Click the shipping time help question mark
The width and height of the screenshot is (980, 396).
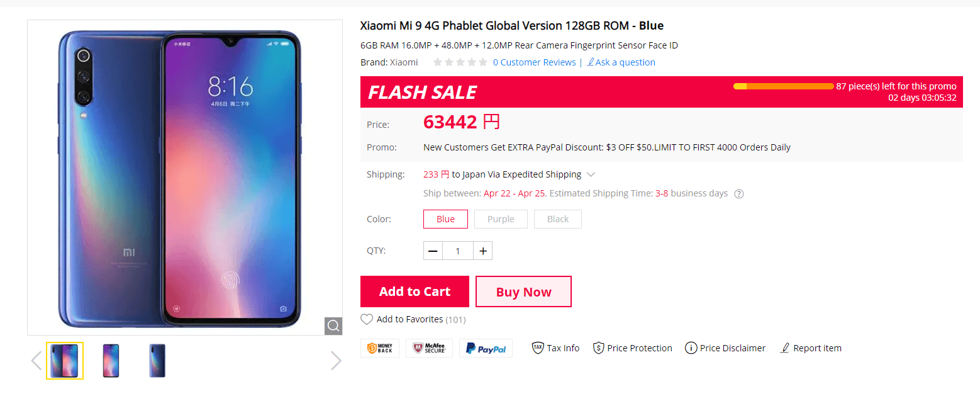point(739,194)
